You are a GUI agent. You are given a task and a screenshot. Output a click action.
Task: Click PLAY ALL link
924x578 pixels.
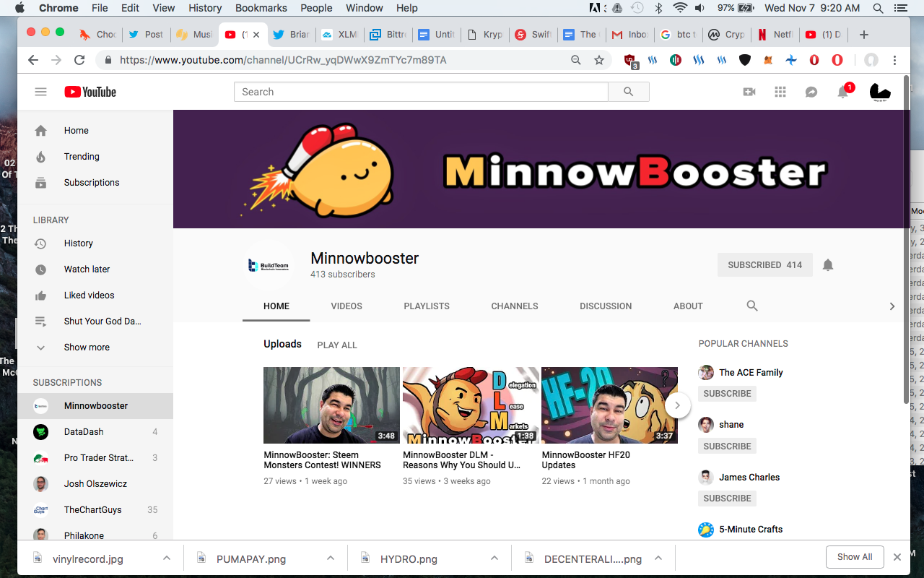[337, 345]
